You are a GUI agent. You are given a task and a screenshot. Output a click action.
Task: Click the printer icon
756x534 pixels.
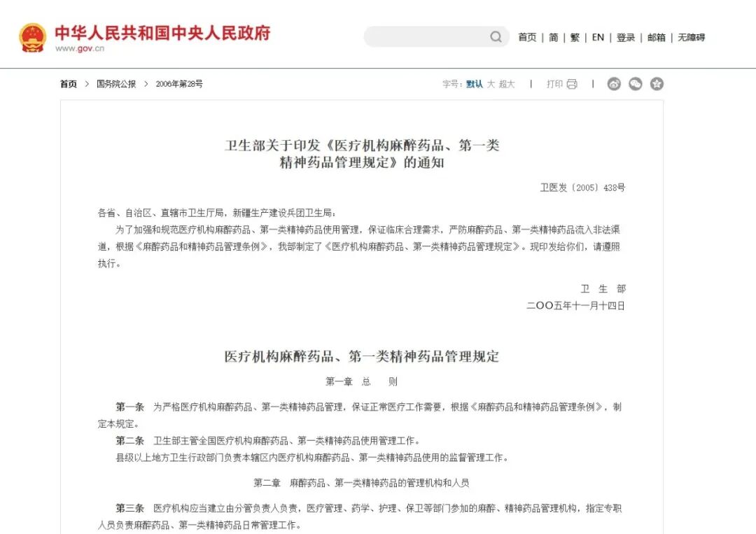(x=572, y=84)
